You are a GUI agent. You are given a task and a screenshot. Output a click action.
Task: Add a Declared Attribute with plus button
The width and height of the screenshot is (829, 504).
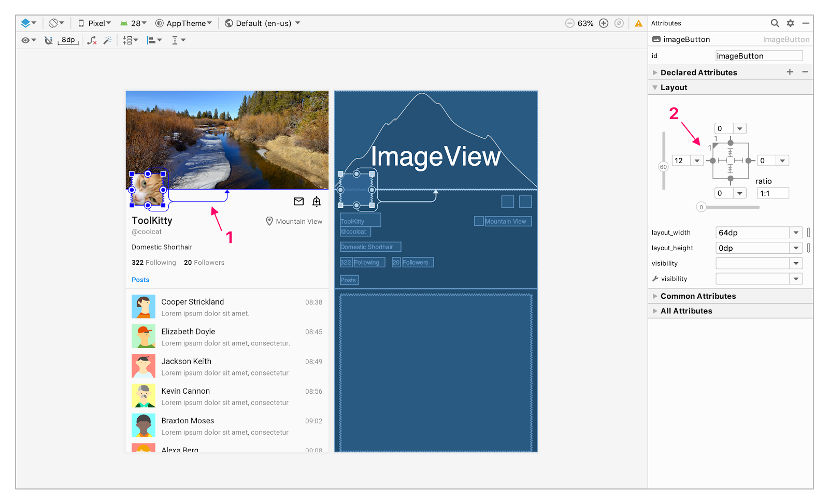pos(790,72)
